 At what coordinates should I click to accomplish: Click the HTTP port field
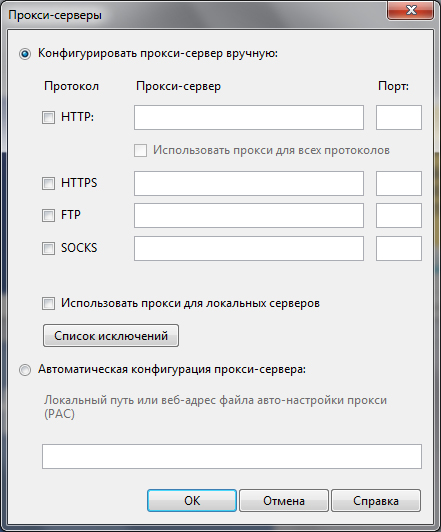pyautogui.click(x=399, y=117)
